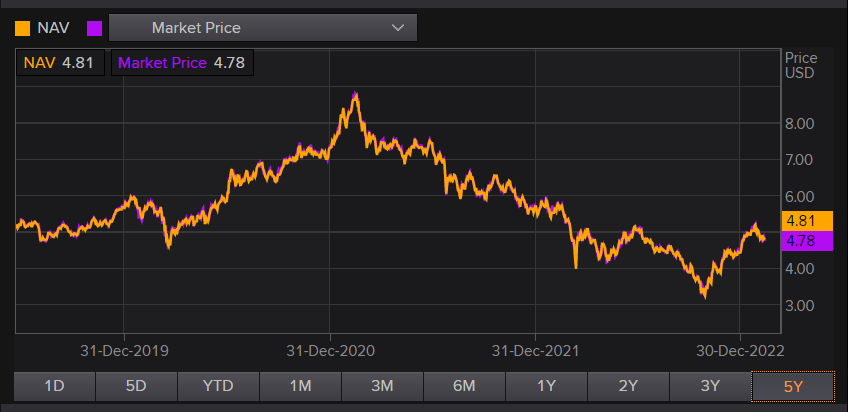Select the 1M time range
Screen dimensions: 848x412
tap(300, 386)
